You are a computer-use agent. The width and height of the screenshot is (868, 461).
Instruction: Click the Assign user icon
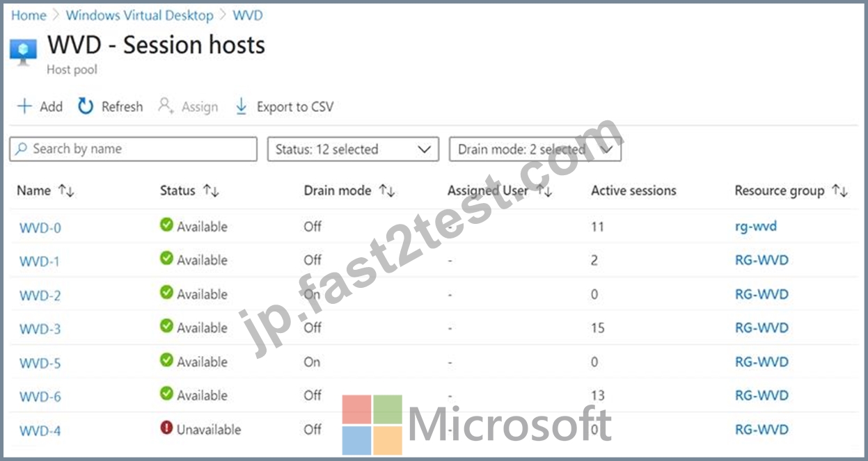[166, 106]
